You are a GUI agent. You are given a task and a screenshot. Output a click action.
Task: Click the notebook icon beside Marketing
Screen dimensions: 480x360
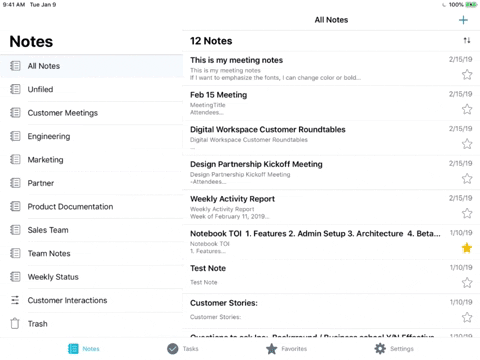tap(15, 160)
